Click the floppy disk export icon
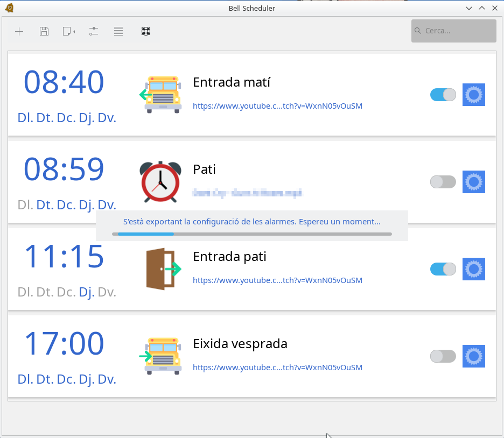The width and height of the screenshot is (504, 438). [44, 31]
